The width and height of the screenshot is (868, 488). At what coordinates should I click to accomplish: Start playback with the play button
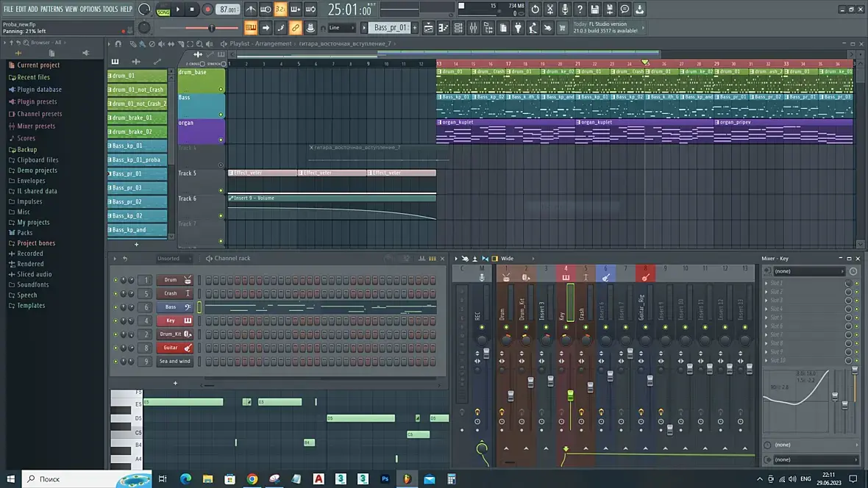pos(178,10)
